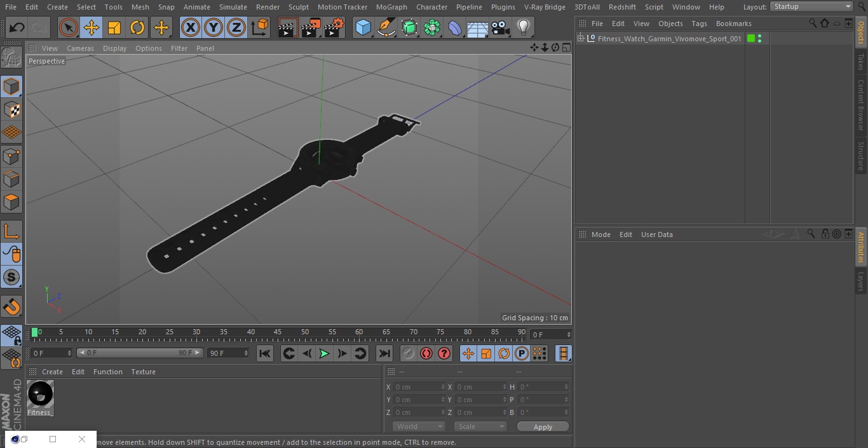
Task: Select Fitness_Watch_Garmin_Vivomove_Sport_001 object
Action: pyautogui.click(x=669, y=39)
